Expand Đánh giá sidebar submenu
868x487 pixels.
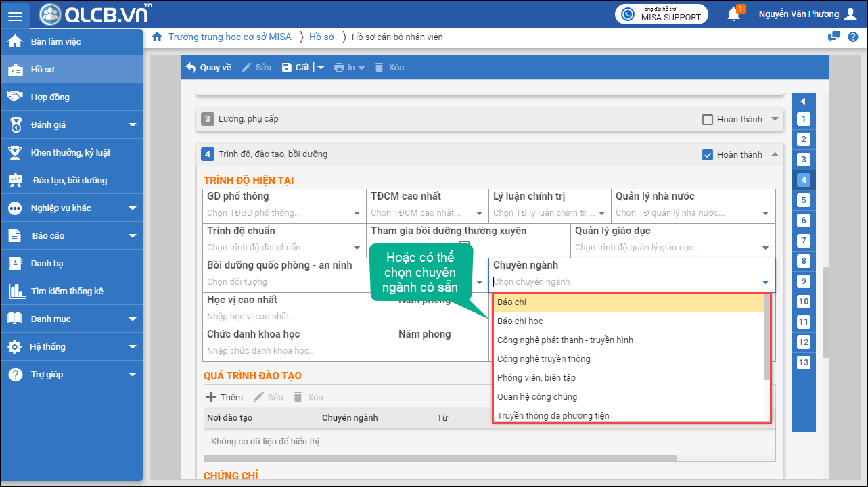[x=132, y=125]
